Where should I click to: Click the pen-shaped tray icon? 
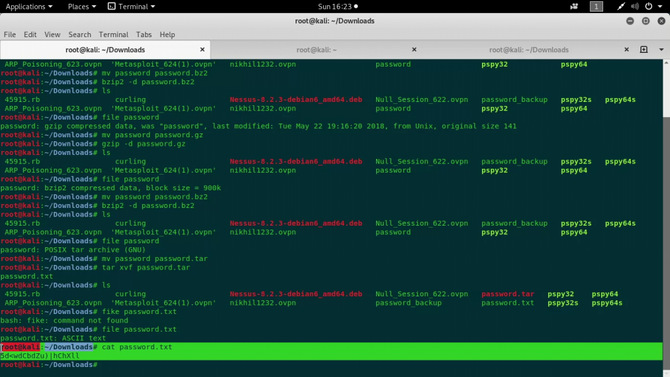620,6
